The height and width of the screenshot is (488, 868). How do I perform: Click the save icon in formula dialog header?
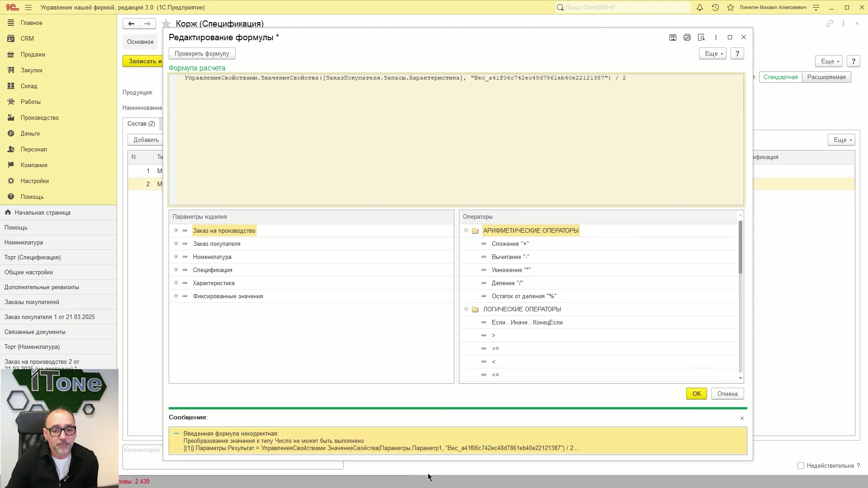click(x=673, y=38)
